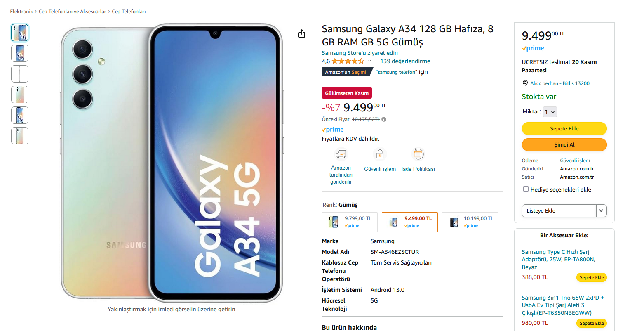Viewport: 644px width, 331px height.
Task: Show the third thumbnail side view
Action: pos(20,74)
